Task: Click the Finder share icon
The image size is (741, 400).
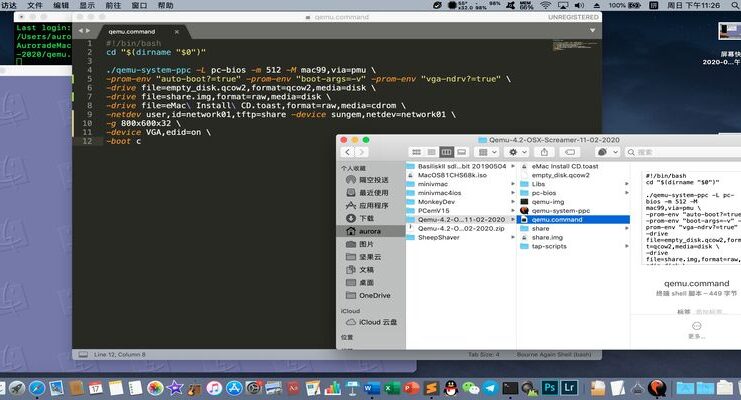Action: pos(544,152)
